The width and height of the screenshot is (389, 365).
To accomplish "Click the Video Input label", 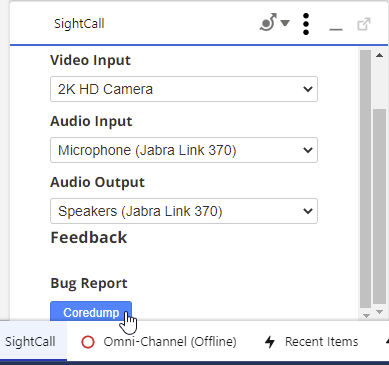I will point(90,60).
